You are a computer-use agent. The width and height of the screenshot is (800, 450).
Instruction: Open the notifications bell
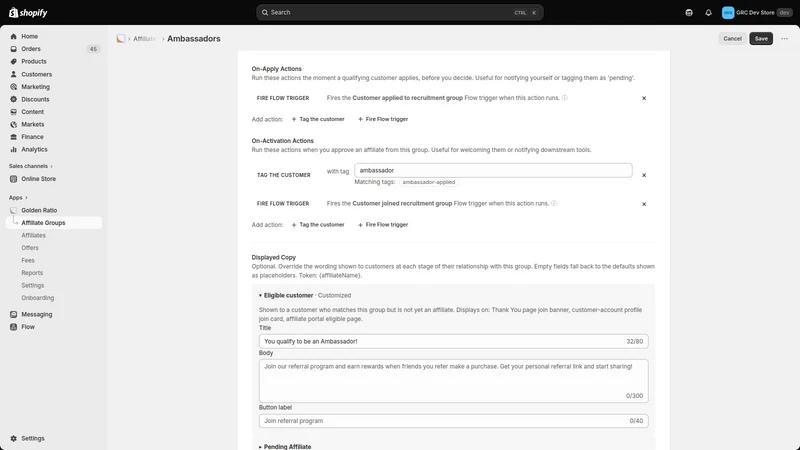point(708,13)
